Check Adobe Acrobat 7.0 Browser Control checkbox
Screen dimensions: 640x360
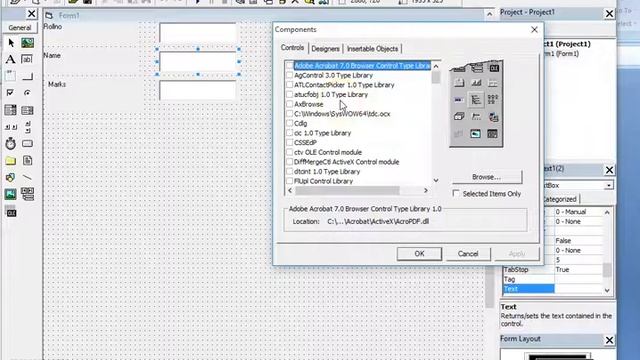coord(289,65)
